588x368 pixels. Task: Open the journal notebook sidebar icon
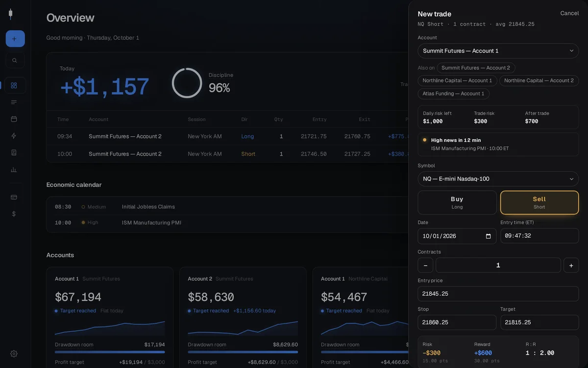tap(14, 153)
